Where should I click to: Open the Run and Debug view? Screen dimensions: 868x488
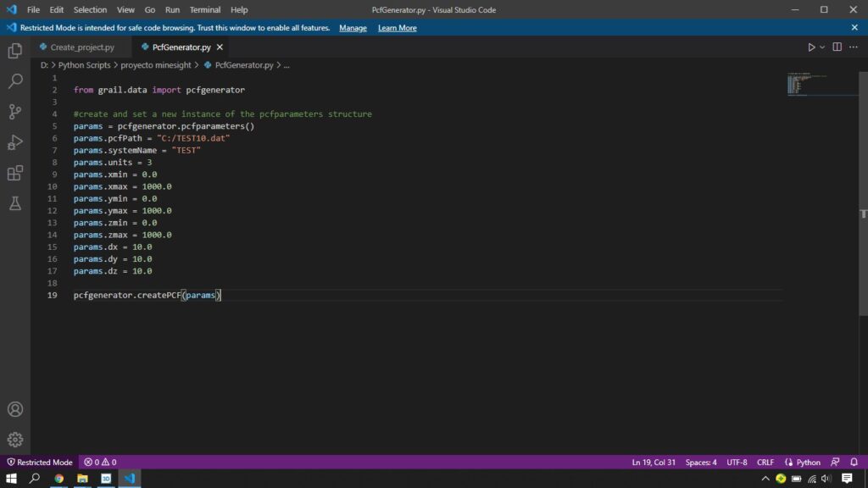coord(15,142)
